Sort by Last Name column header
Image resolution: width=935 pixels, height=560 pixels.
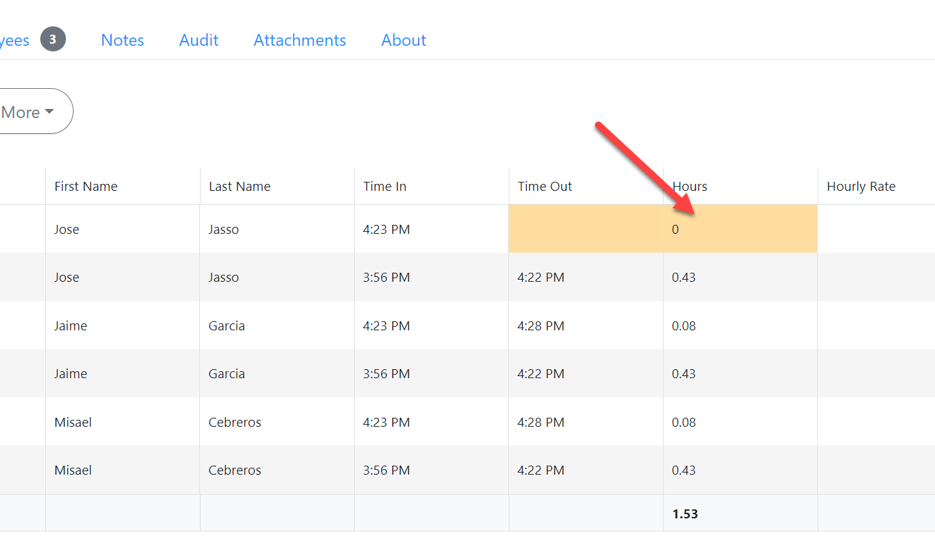point(239,186)
